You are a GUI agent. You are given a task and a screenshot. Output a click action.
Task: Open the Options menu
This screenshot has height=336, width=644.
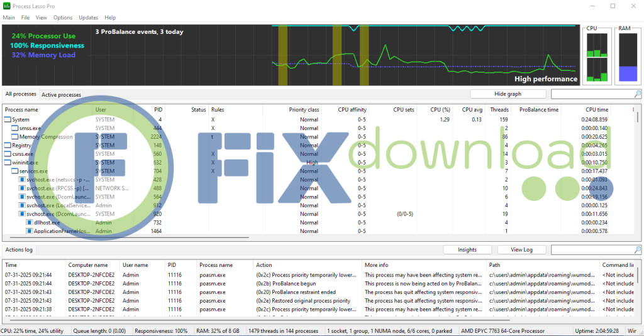(x=63, y=18)
